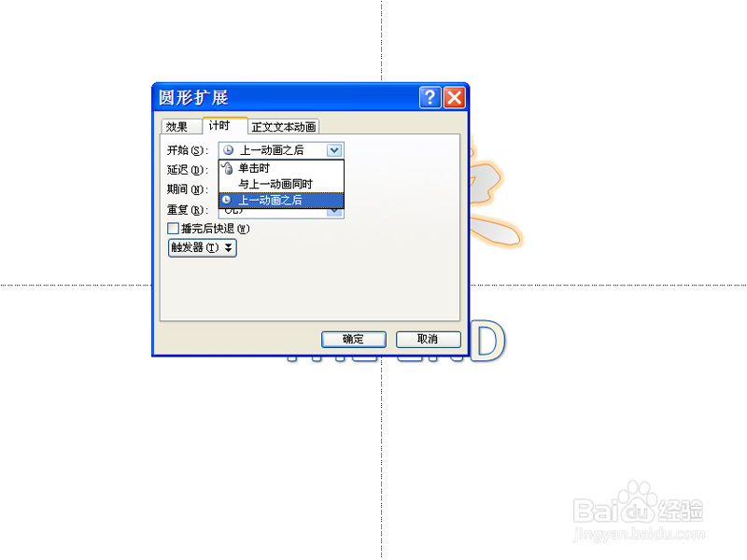Confirm with the 确定 button

pos(354,339)
